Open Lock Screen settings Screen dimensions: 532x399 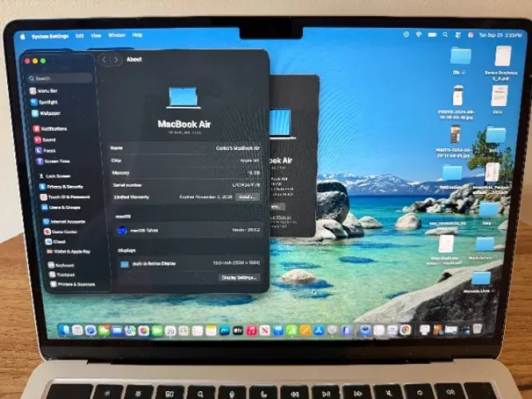click(x=54, y=176)
